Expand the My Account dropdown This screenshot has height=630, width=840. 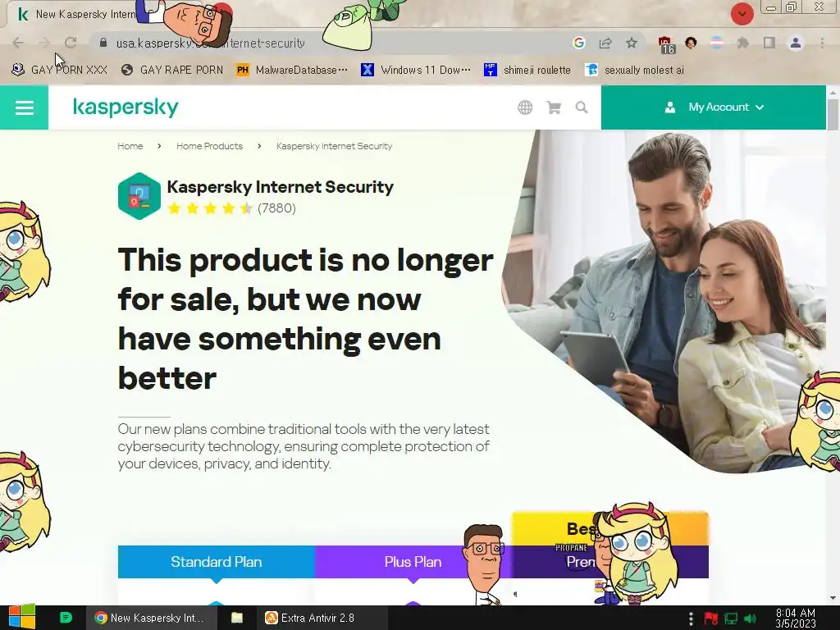coord(714,107)
